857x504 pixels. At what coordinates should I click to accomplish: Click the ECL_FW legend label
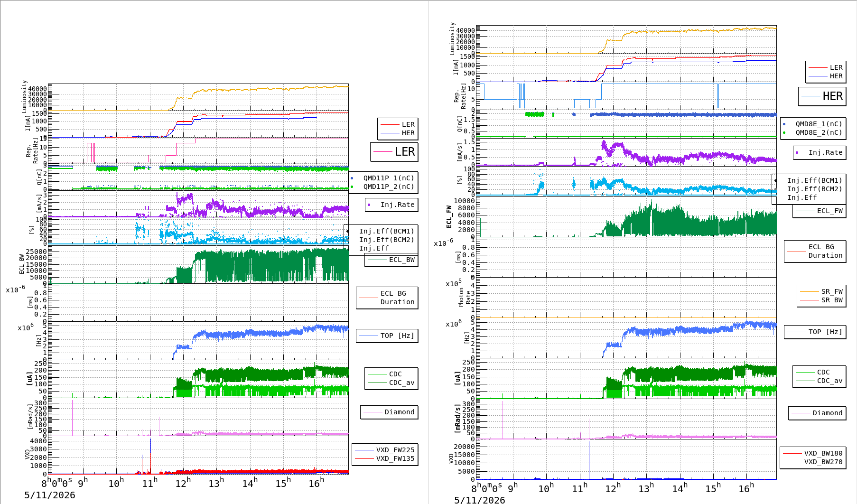click(x=829, y=211)
